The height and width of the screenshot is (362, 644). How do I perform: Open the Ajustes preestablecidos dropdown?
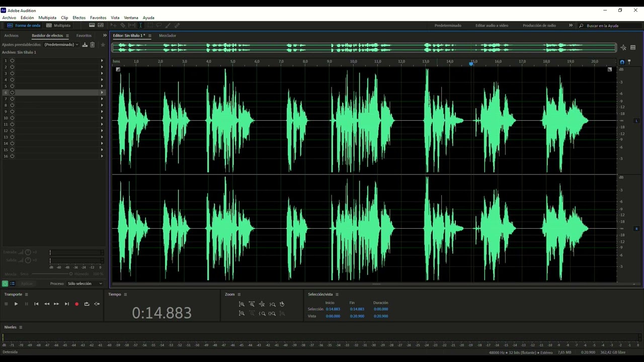pos(61,45)
